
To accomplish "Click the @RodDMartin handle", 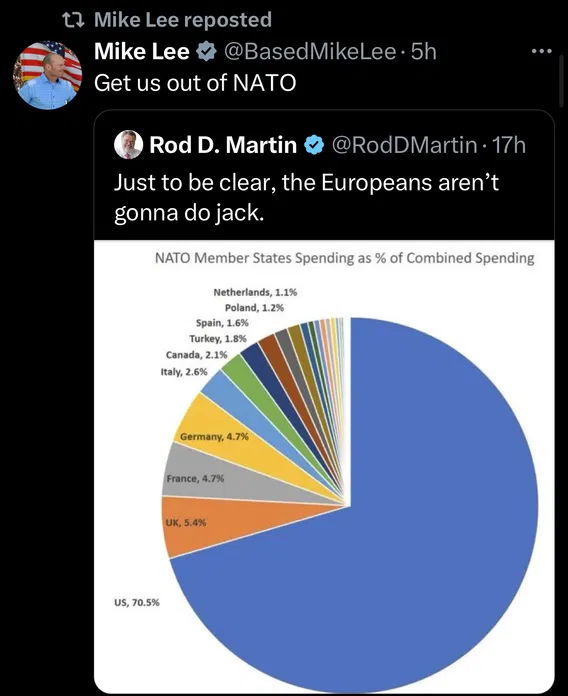I will pos(404,145).
